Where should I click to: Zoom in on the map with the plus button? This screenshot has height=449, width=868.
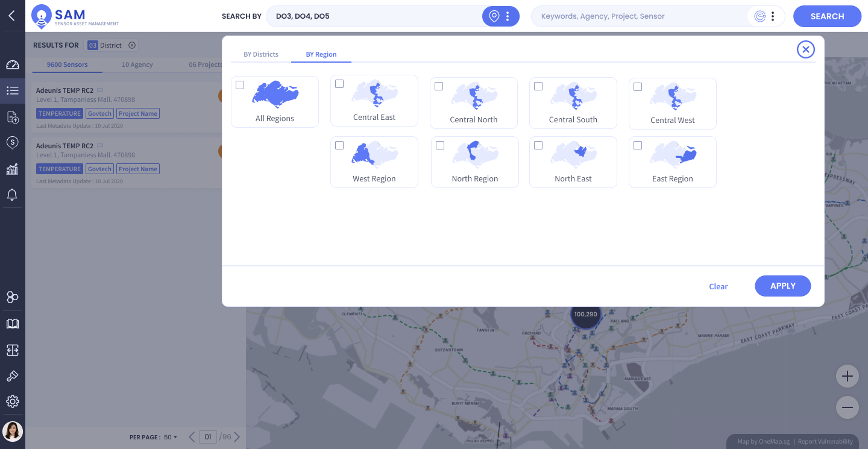click(x=848, y=377)
